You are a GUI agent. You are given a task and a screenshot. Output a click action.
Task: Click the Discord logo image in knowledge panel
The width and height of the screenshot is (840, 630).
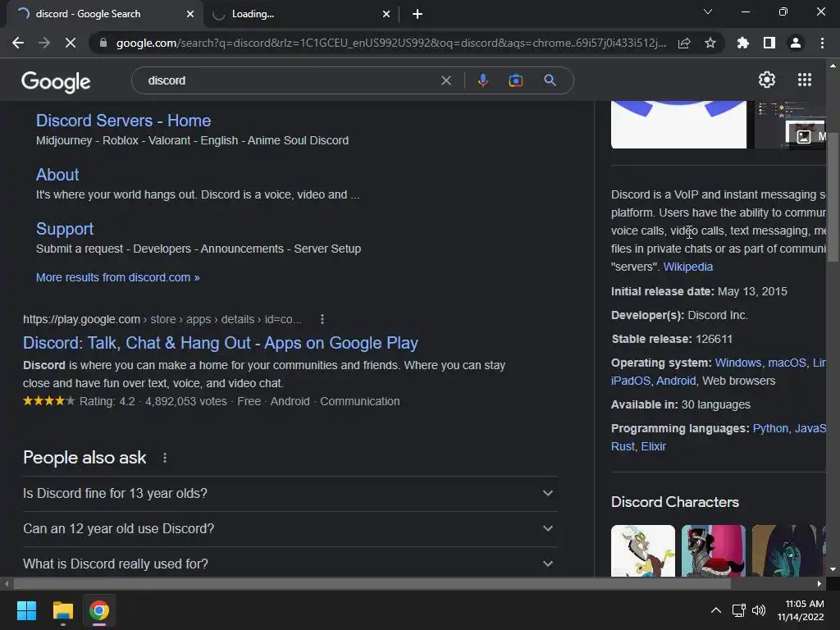[678, 125]
